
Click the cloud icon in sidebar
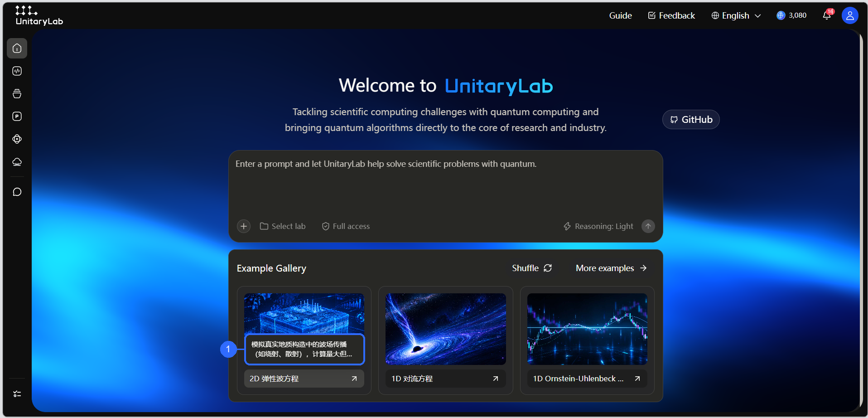[17, 162]
